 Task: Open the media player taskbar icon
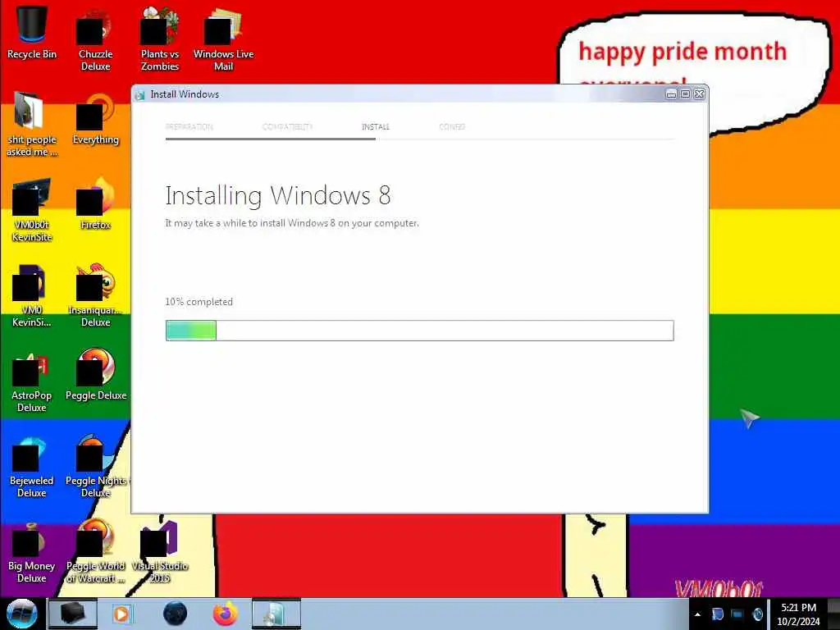pyautogui.click(x=121, y=614)
